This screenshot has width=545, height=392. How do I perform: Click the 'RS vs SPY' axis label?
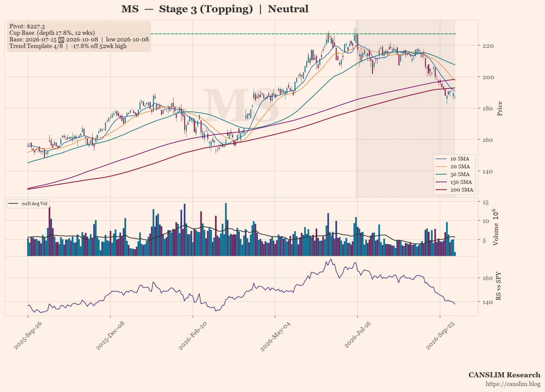(498, 286)
